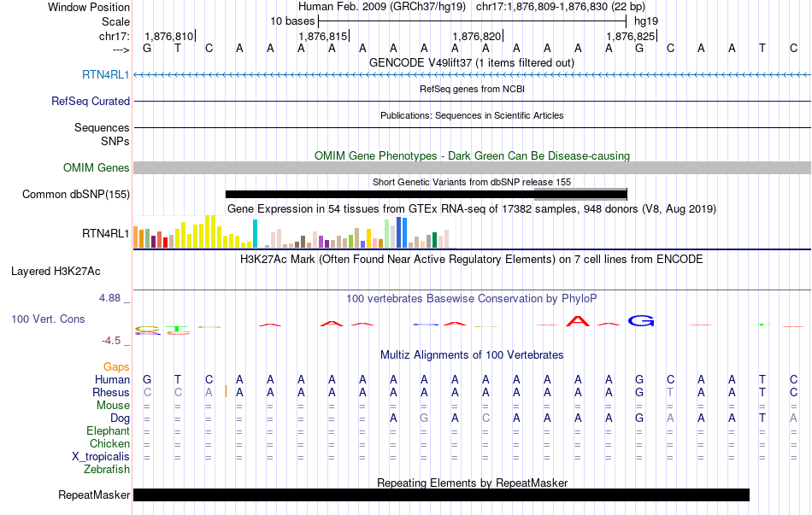The height and width of the screenshot is (515, 812).
Task: Select the OMIM Genes track label
Action: (x=96, y=167)
